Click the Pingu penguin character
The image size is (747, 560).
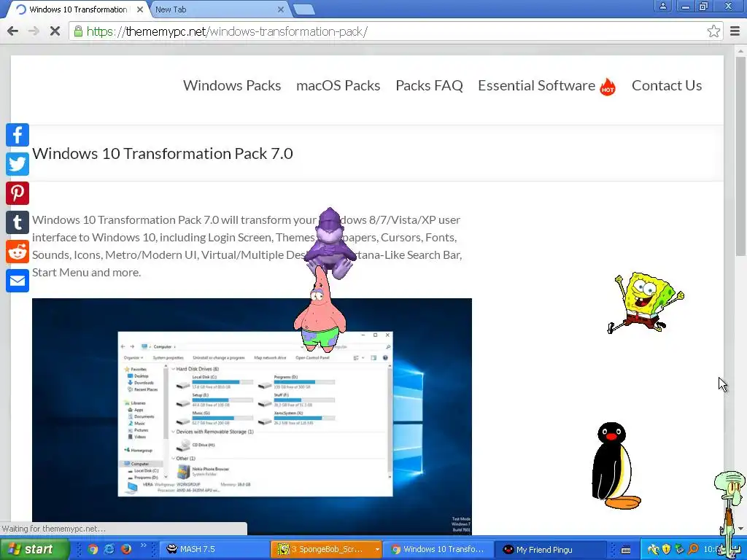pos(614,466)
